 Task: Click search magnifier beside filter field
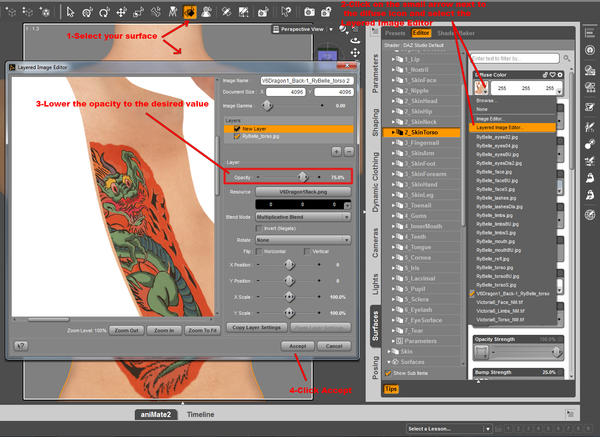click(566, 59)
